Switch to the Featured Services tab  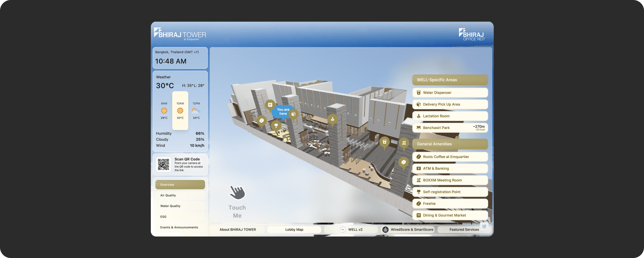click(x=464, y=230)
